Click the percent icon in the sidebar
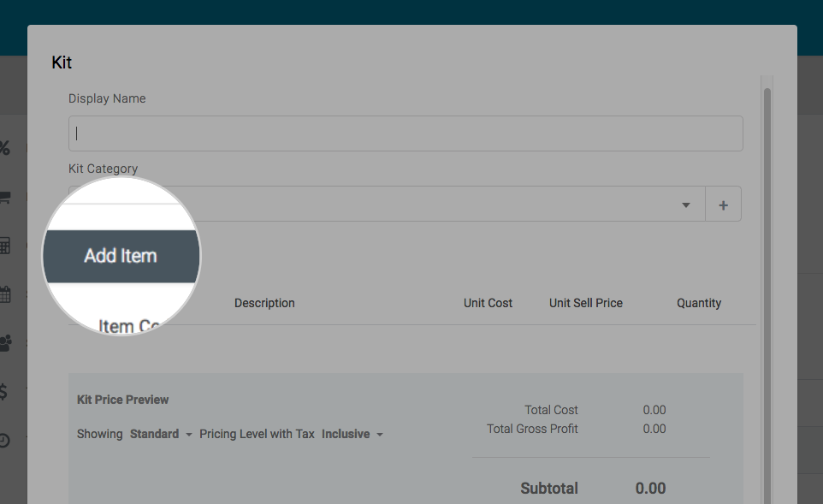The image size is (823, 504). [4, 148]
